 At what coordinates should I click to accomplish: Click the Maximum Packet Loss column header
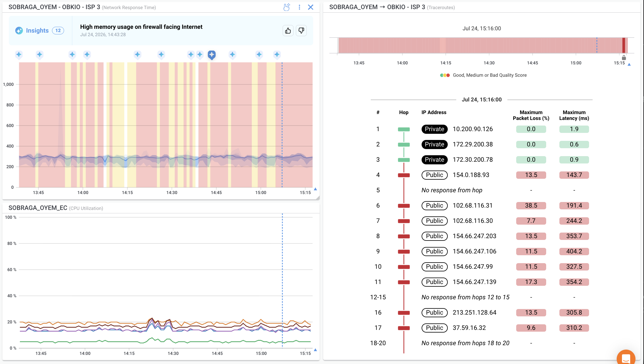pyautogui.click(x=531, y=115)
